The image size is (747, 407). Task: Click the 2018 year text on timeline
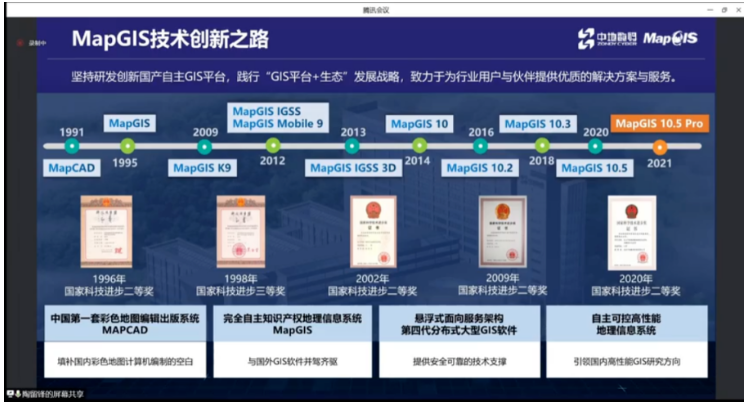tap(542, 161)
